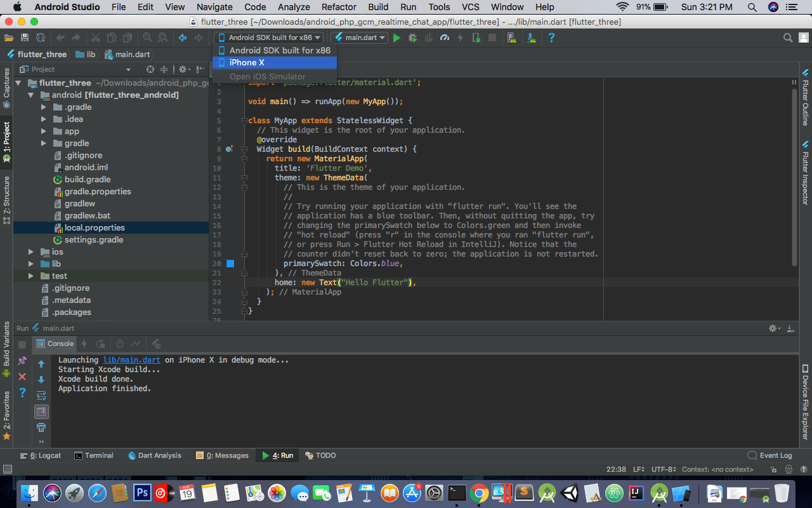The width and height of the screenshot is (812, 508).
Task: Toggle soft-wrap in console sidebar
Action: (41, 396)
